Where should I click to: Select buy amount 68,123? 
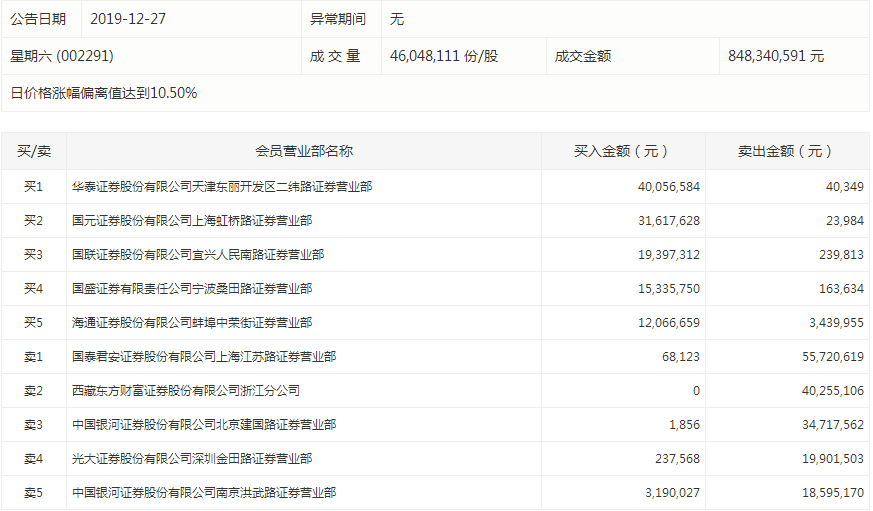coord(681,356)
